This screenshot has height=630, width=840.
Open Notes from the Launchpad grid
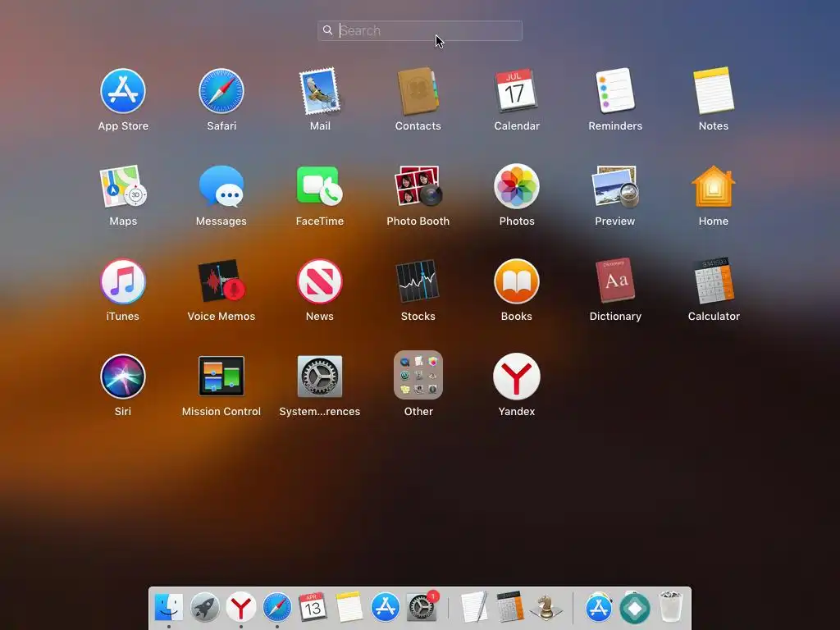(x=714, y=91)
